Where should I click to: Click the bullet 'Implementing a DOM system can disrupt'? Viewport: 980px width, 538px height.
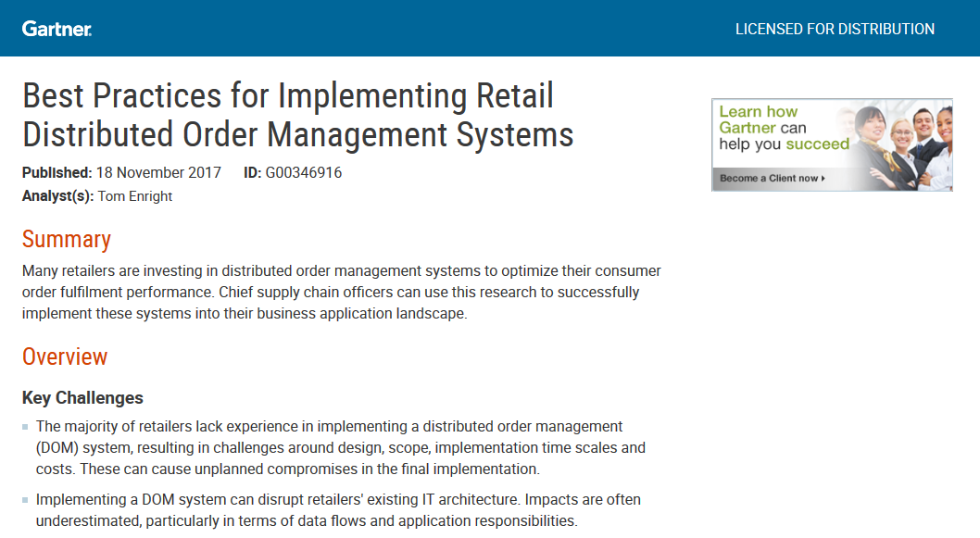pyautogui.click(x=338, y=510)
